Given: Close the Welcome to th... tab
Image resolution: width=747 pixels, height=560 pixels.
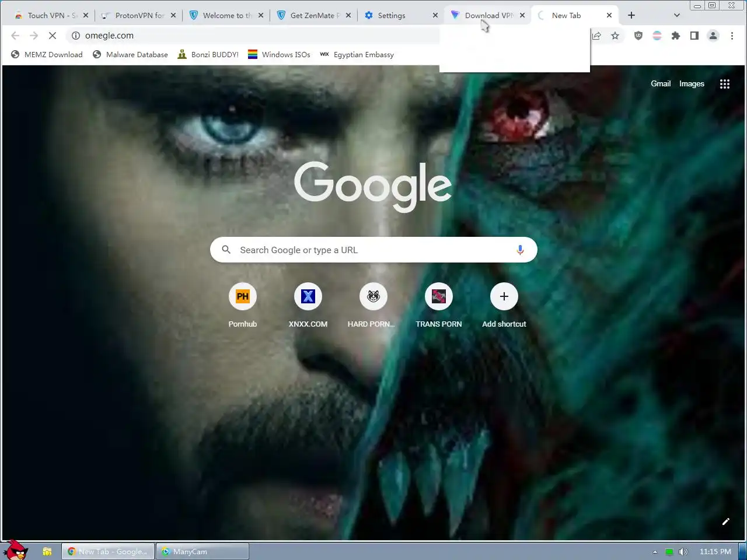Looking at the screenshot, I should coord(261,16).
